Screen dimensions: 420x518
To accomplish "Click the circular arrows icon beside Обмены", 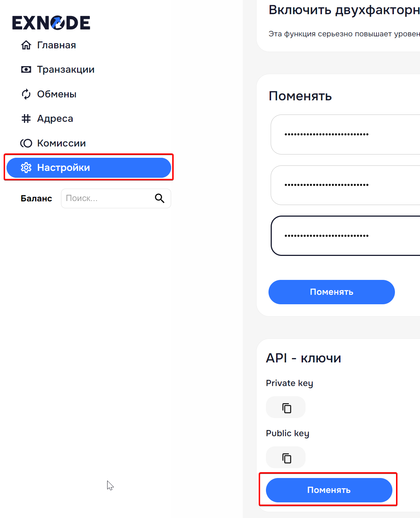I will (26, 94).
